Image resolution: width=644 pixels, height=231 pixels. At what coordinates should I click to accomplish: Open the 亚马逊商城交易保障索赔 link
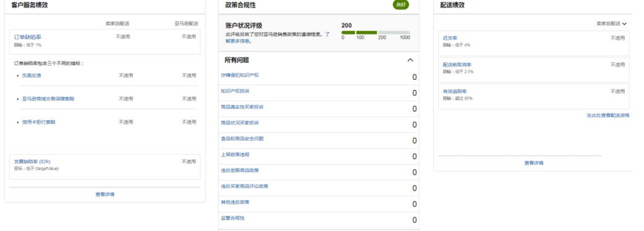48,99
